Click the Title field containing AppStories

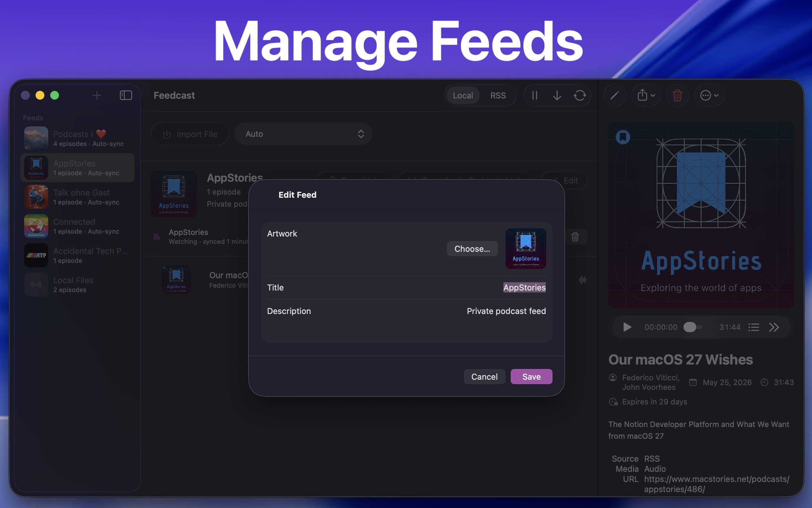coord(524,288)
